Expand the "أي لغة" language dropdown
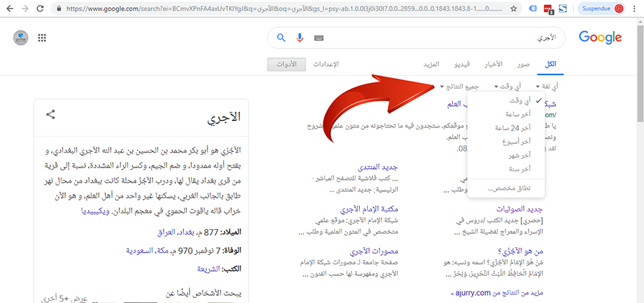Viewport: 644px width, 303px height. tap(547, 86)
